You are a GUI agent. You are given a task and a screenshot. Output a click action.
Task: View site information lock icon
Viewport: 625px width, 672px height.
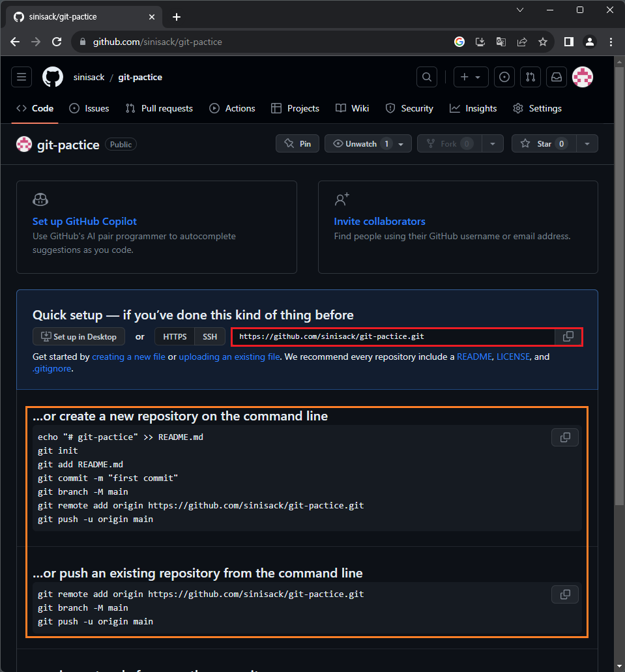83,42
